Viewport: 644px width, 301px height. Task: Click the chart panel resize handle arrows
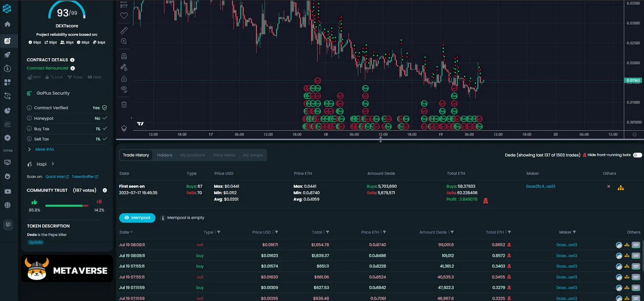tap(380, 140)
